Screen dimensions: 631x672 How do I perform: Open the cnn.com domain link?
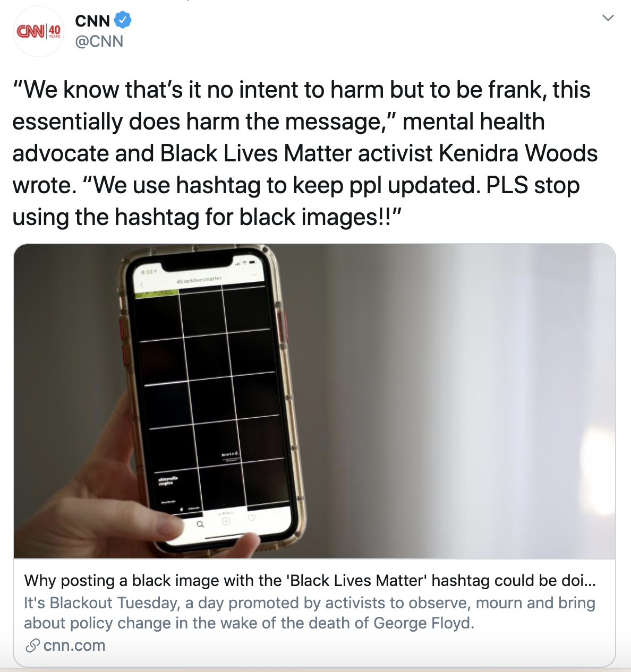pos(74,646)
